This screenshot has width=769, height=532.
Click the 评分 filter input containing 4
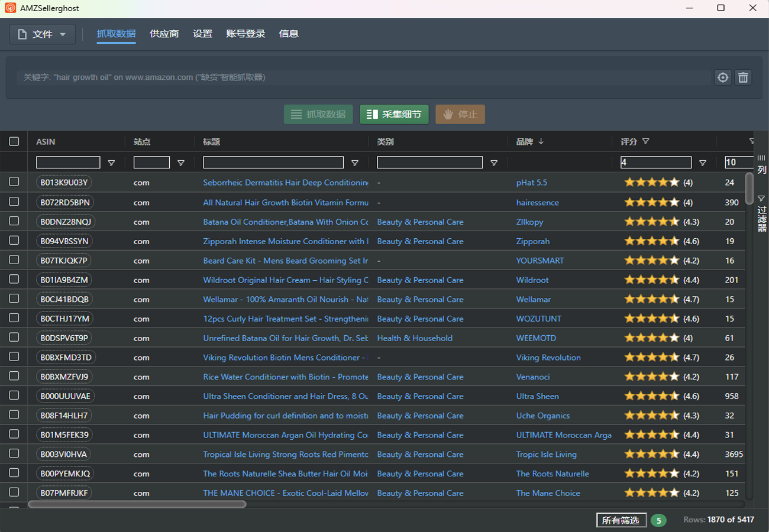(x=656, y=163)
